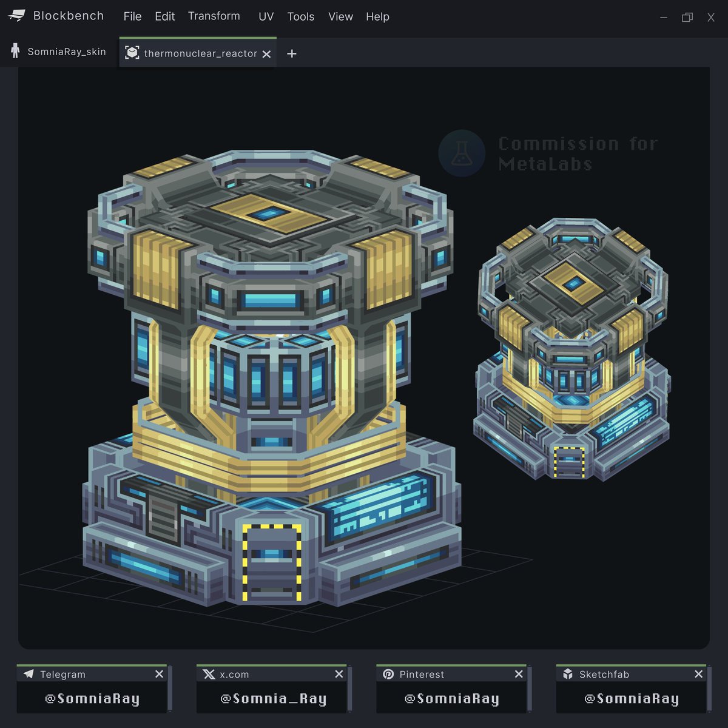The image size is (728, 728).
Task: Click the Sketchfab cube icon
Action: [x=568, y=674]
